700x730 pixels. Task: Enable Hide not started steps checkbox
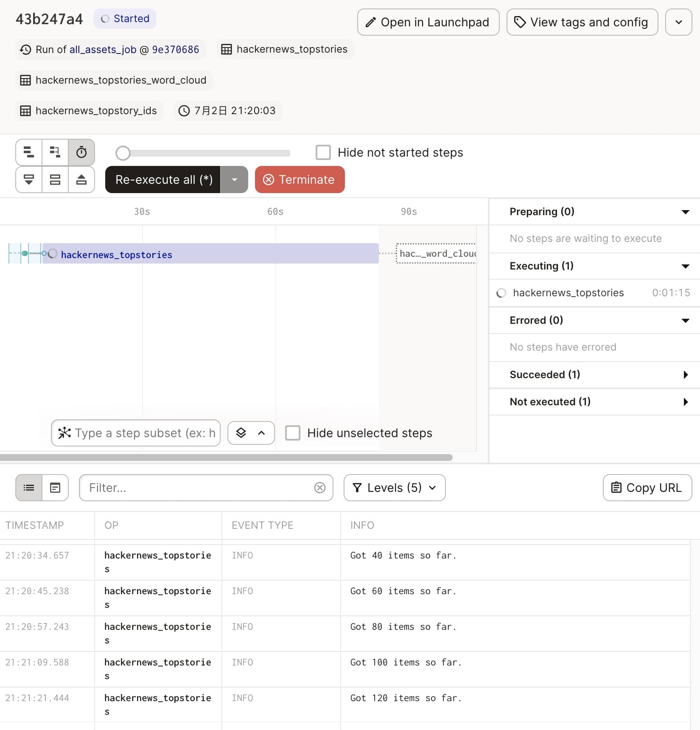(x=323, y=152)
